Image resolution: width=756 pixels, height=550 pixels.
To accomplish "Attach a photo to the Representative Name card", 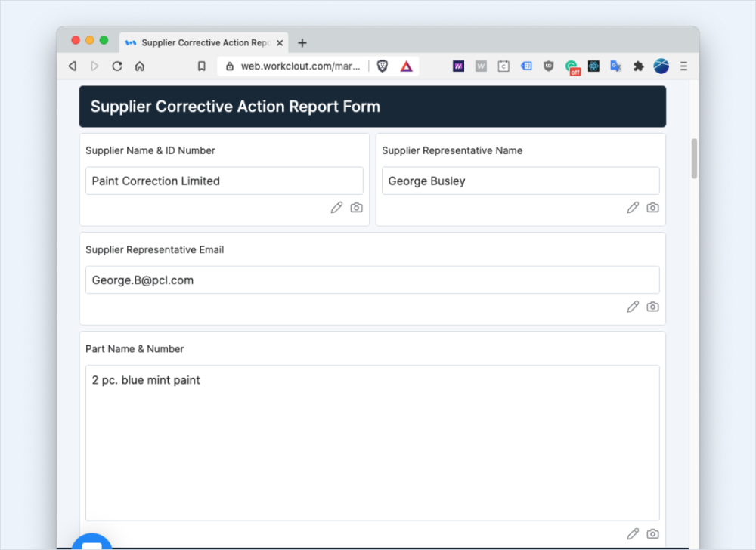I will click(652, 207).
